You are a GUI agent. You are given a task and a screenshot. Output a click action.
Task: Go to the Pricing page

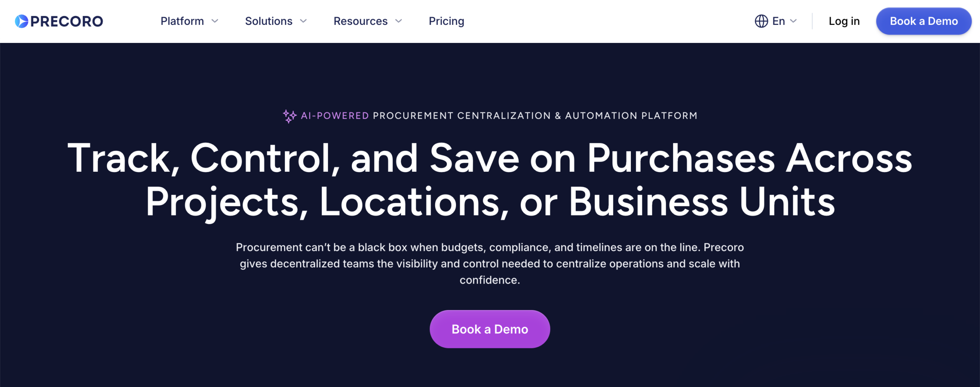pos(446,21)
